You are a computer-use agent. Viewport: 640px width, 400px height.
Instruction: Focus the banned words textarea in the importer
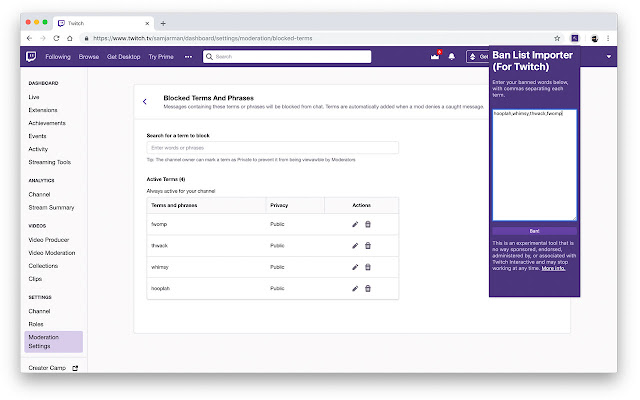pyautogui.click(x=534, y=165)
